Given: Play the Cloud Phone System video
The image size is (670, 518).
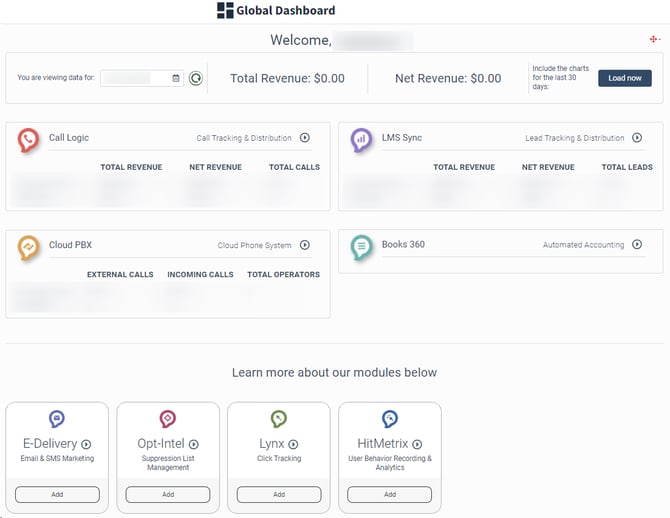Looking at the screenshot, I should click(x=305, y=245).
